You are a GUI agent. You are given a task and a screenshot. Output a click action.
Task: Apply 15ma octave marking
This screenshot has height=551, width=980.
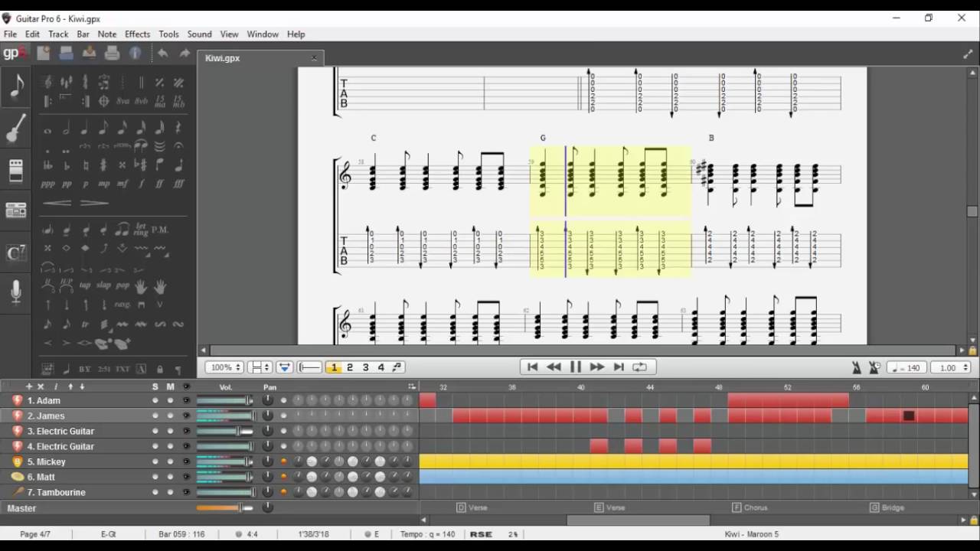click(x=160, y=101)
